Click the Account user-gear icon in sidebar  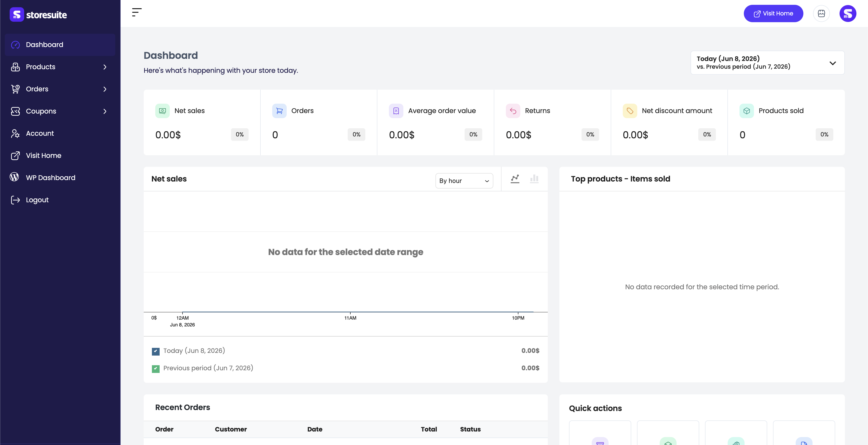[15, 133]
